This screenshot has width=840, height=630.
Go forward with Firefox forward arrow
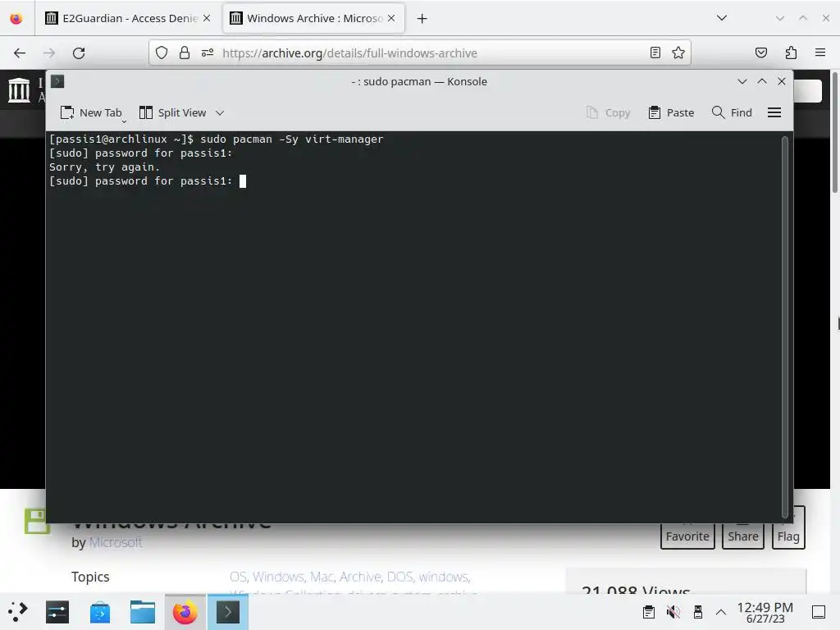click(49, 53)
